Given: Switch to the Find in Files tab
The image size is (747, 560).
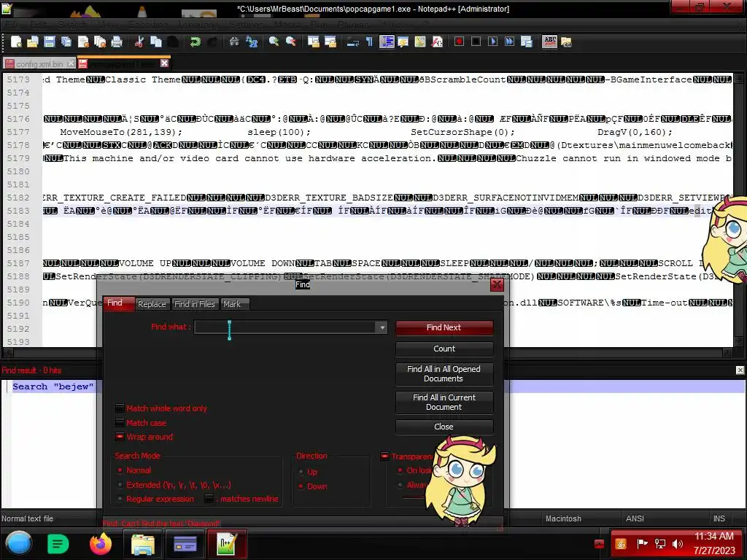Looking at the screenshot, I should [x=194, y=304].
